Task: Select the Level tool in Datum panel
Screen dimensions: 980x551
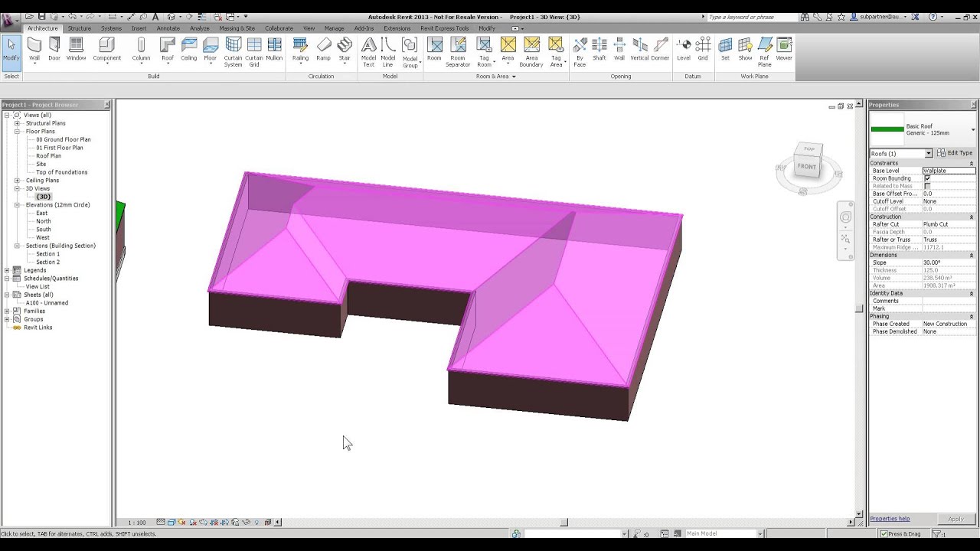Action: 684,49
